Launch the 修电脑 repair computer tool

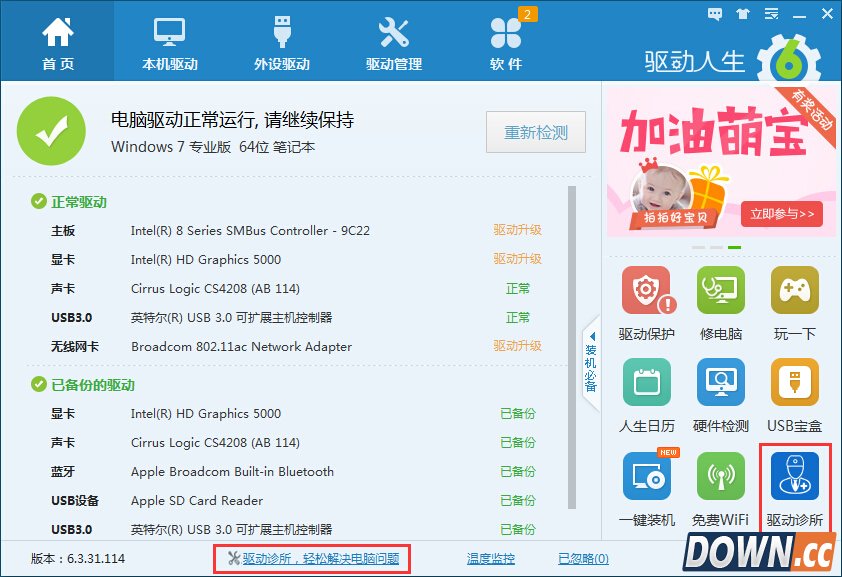tap(720, 291)
